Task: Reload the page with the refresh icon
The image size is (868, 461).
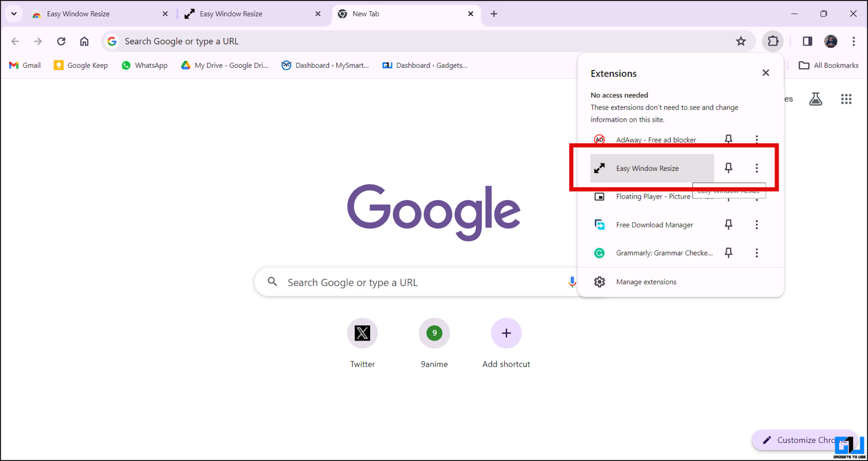Action: pos(61,41)
